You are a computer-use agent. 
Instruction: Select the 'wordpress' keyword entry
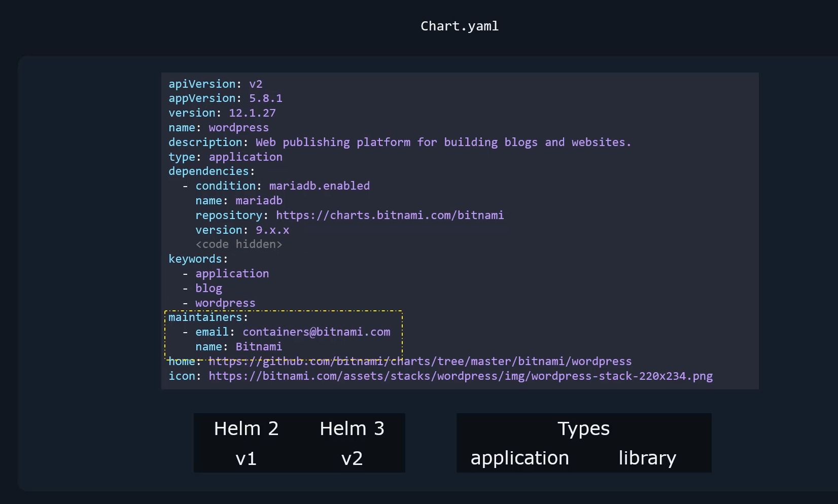coord(225,303)
